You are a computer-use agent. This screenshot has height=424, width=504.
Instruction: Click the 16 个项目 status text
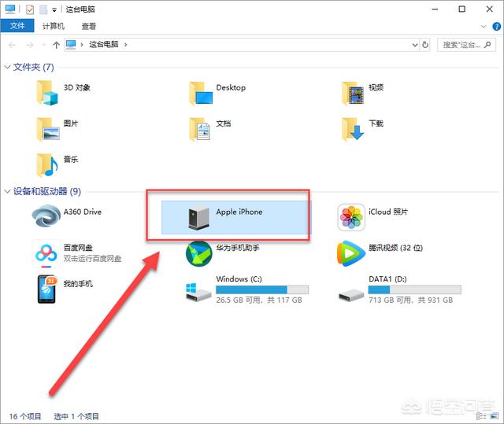25,417
